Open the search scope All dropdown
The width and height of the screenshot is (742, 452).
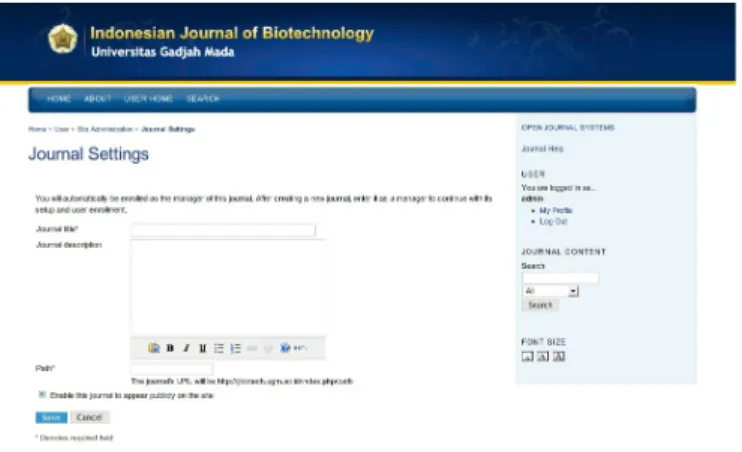551,291
